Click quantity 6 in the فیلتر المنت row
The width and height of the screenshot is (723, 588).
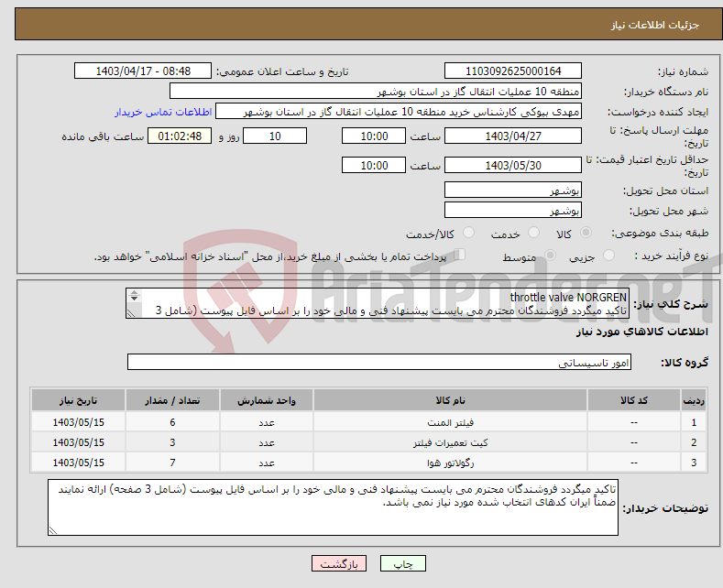pyautogui.click(x=172, y=422)
